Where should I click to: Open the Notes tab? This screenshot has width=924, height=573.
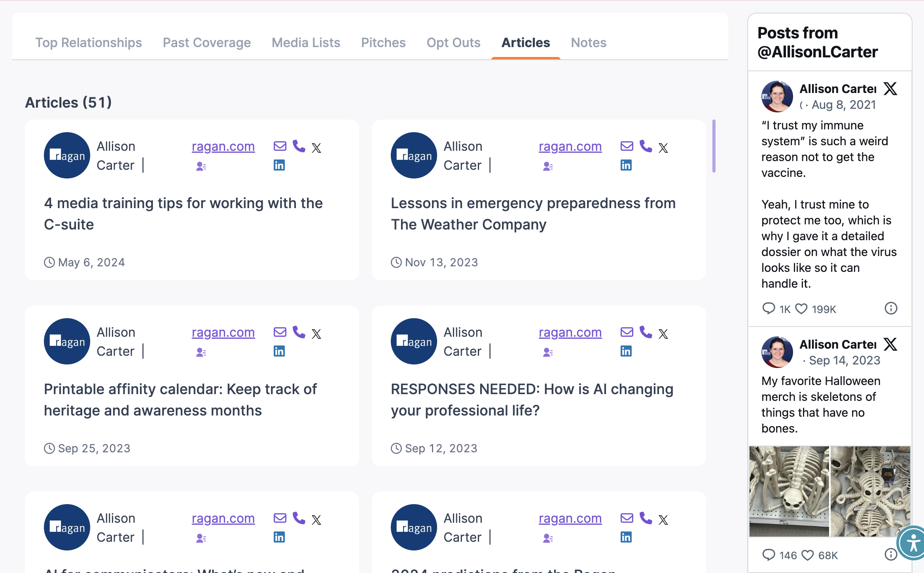tap(589, 42)
